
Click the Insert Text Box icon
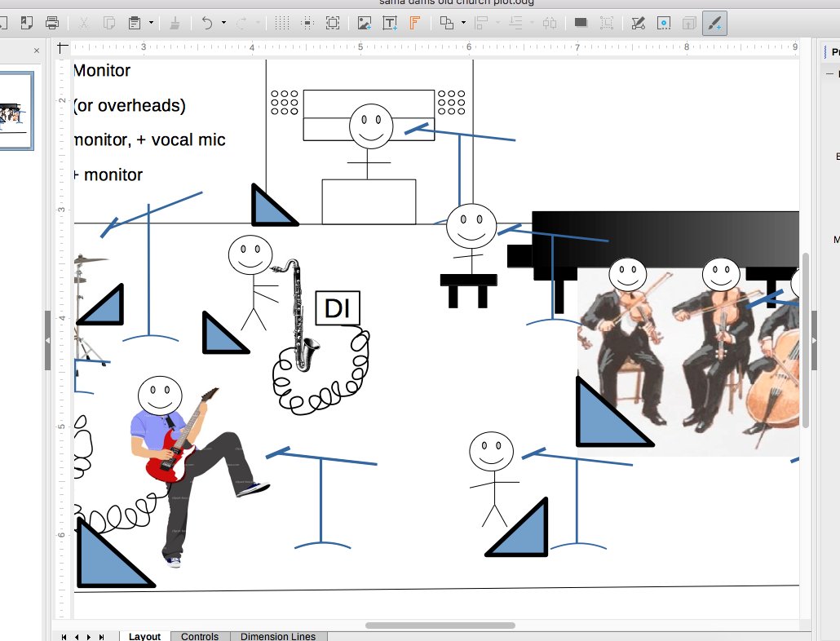390,23
